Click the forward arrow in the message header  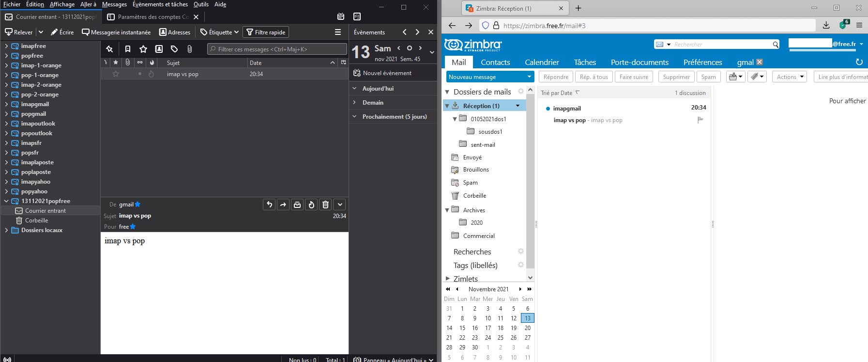283,205
